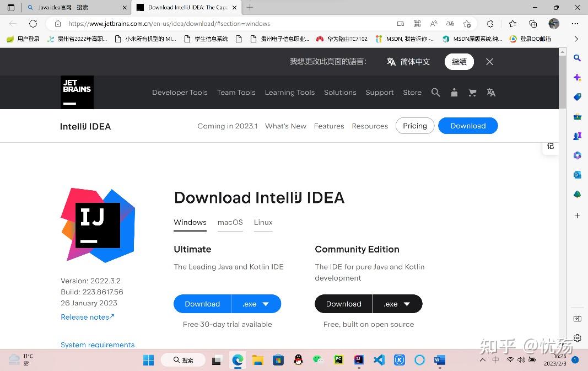
Task: Expand the Ultimate .exe format dropdown
Action: pos(256,304)
